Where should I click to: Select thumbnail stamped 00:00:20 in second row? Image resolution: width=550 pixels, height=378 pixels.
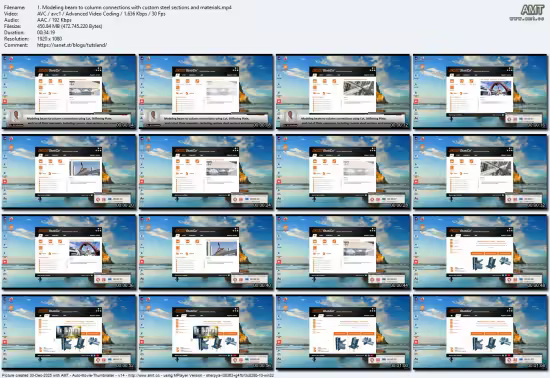pyautogui.click(x=69, y=172)
